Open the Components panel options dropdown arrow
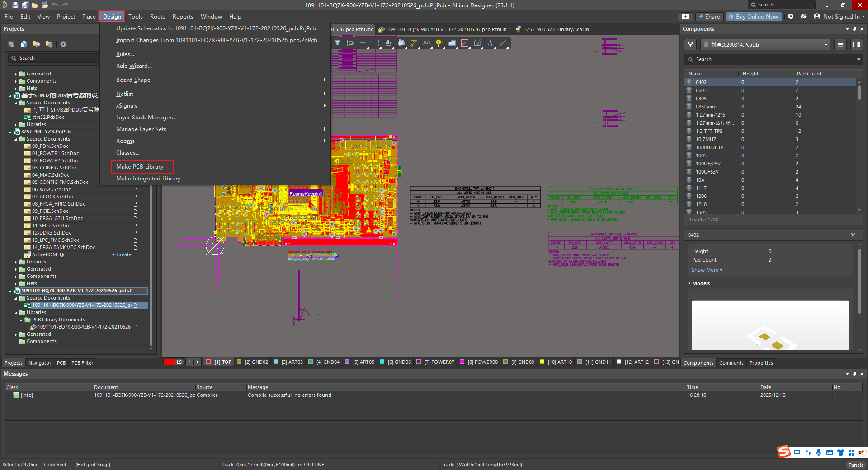Screen dimensions: 868x470 [x=847, y=29]
